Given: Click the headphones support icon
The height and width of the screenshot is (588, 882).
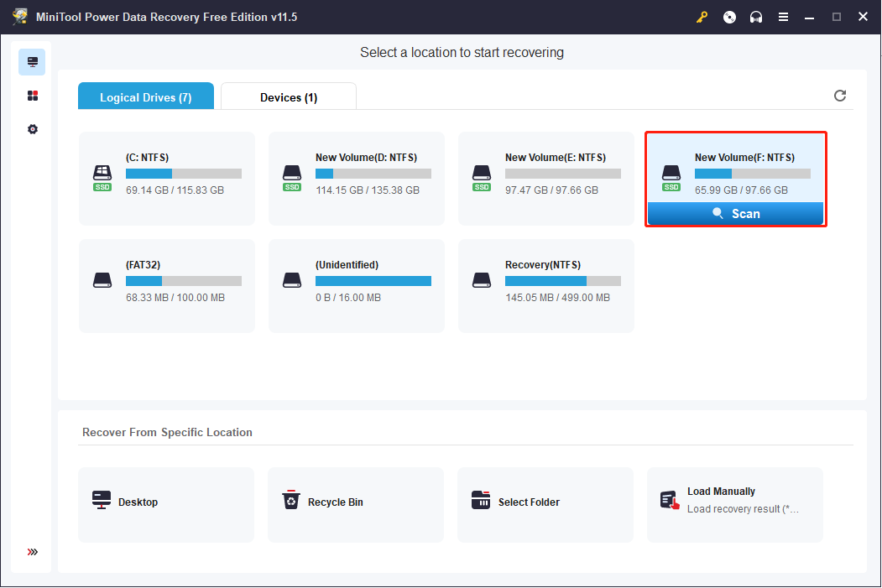Looking at the screenshot, I should (x=756, y=17).
